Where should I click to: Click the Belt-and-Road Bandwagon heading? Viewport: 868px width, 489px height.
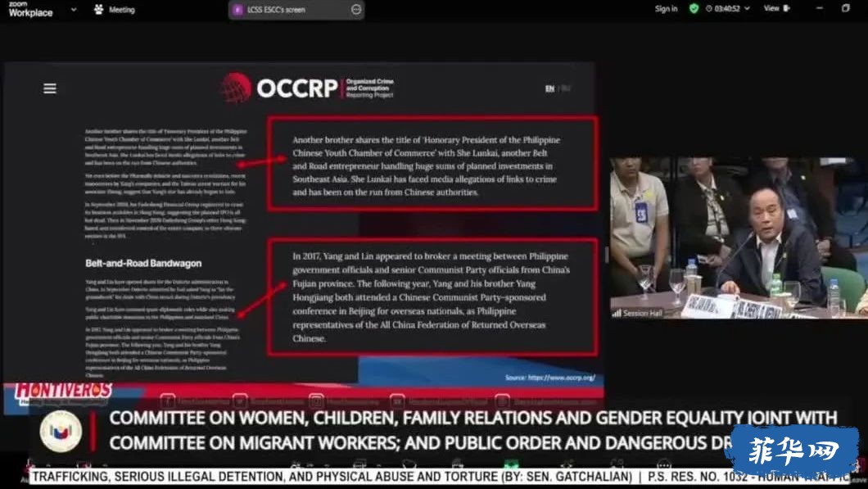pos(143,263)
